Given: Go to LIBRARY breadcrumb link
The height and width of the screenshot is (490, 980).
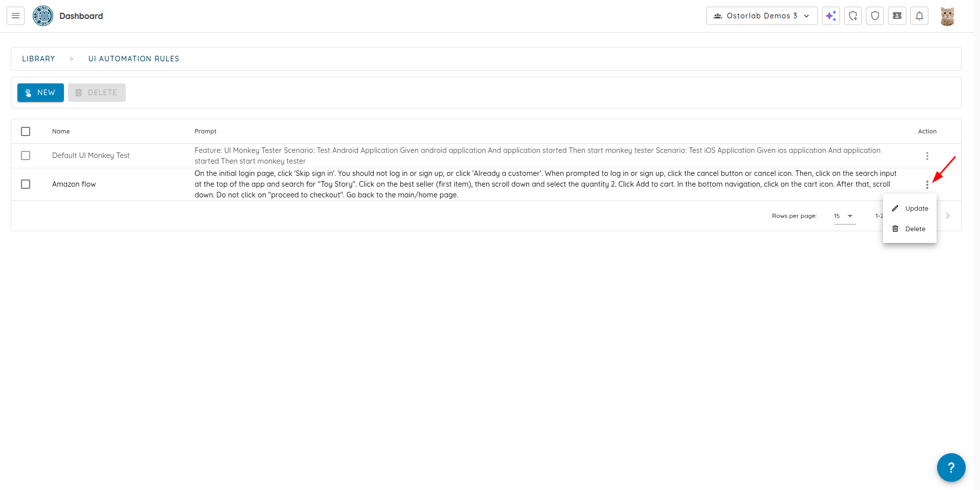Looking at the screenshot, I should tap(38, 59).
